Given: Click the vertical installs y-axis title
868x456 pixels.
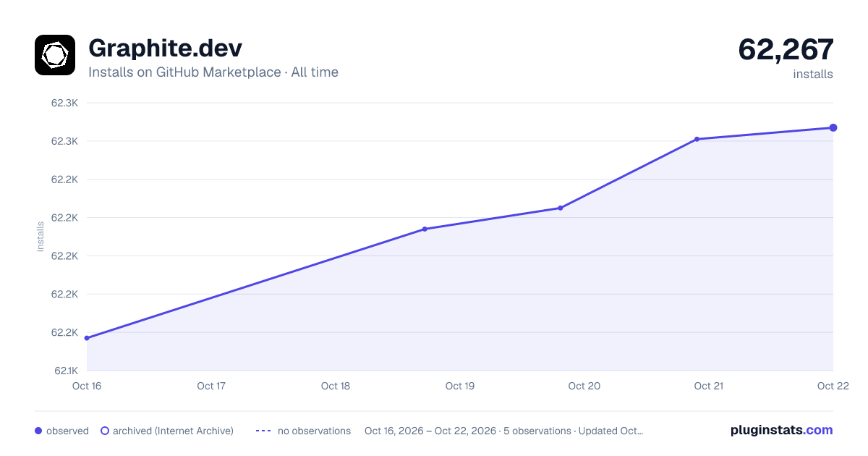Looking at the screenshot, I should pyautogui.click(x=41, y=237).
